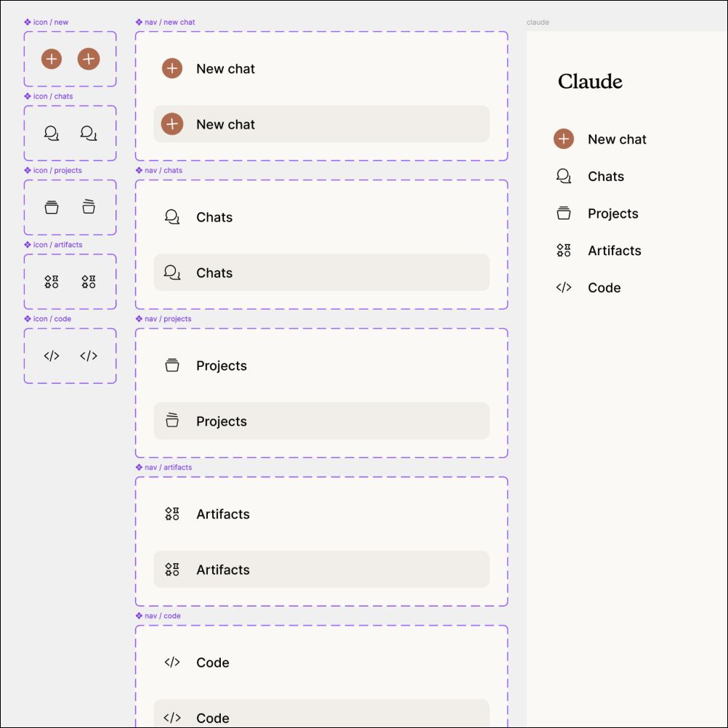Pick the right tilted-lid projects icon in icon / projects
728x728 pixels.
89,206
